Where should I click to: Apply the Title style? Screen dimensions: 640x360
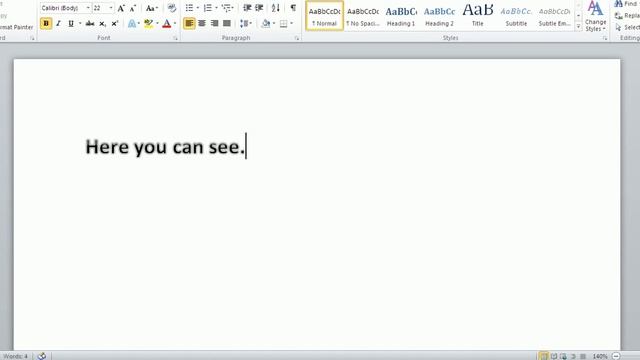click(x=478, y=16)
